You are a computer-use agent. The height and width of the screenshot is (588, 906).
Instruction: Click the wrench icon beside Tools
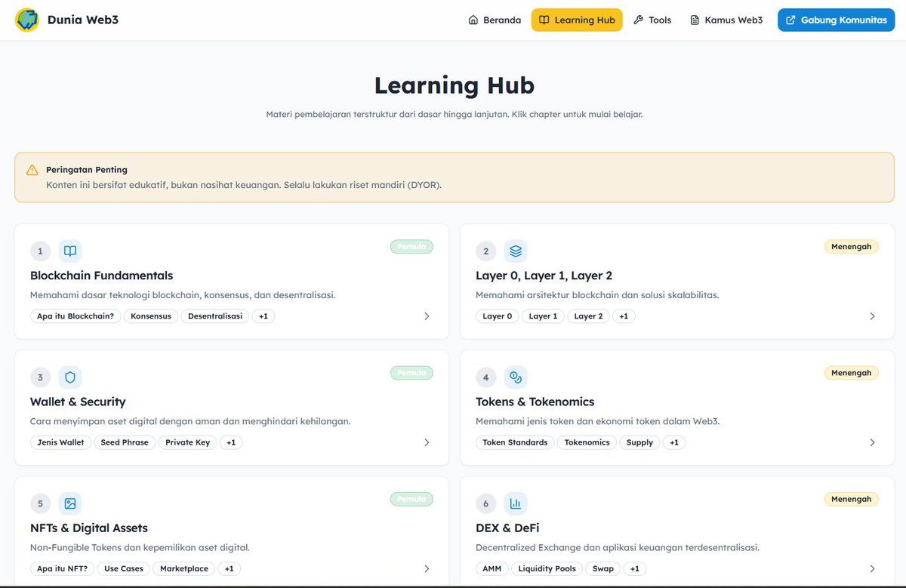[639, 20]
